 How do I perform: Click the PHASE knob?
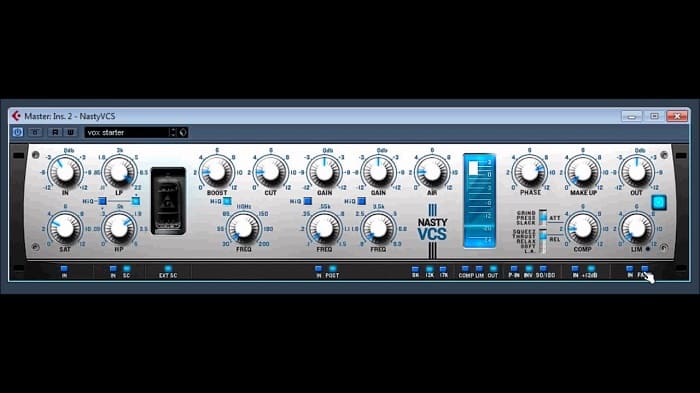(x=529, y=172)
